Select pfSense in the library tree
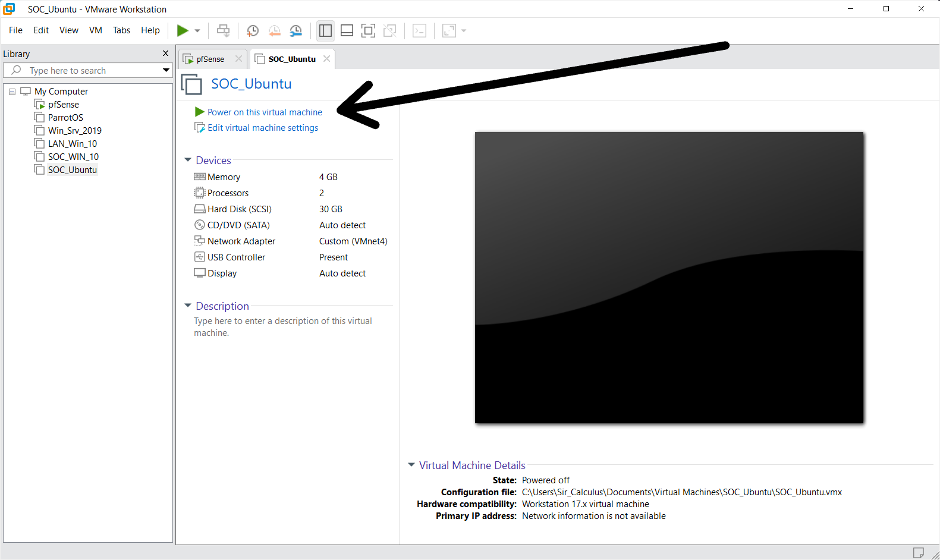 click(x=64, y=105)
